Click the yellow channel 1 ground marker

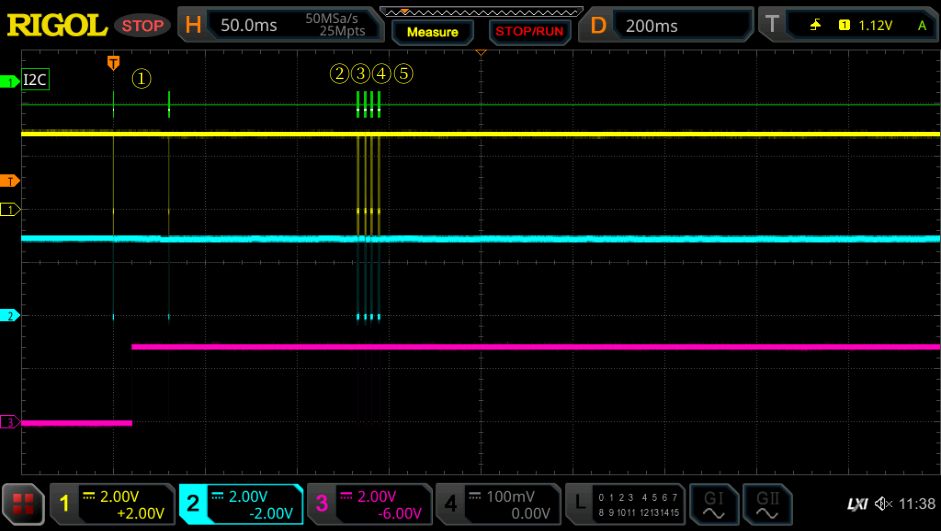tap(10, 209)
